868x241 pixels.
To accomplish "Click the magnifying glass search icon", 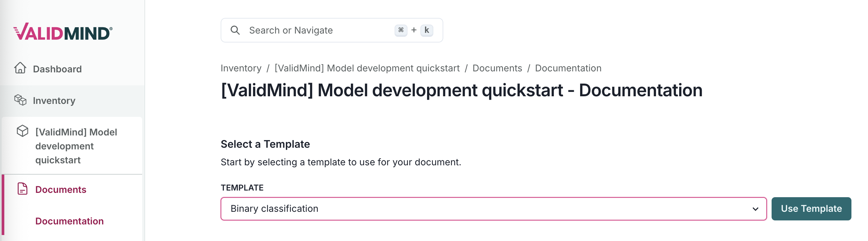I will 236,30.
